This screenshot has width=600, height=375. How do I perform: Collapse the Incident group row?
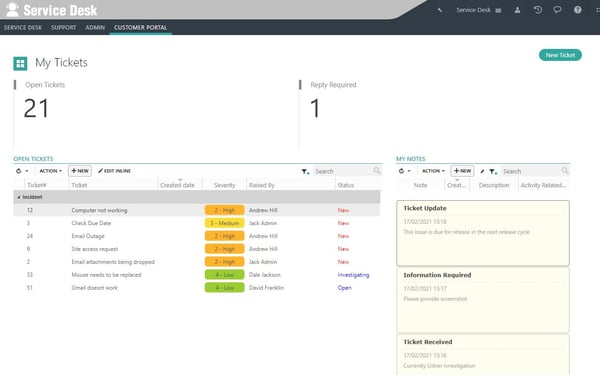click(19, 197)
